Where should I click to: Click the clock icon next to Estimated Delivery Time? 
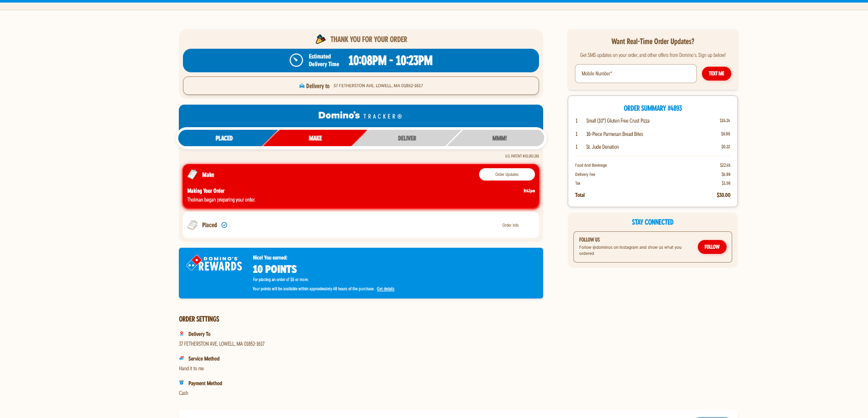296,61
